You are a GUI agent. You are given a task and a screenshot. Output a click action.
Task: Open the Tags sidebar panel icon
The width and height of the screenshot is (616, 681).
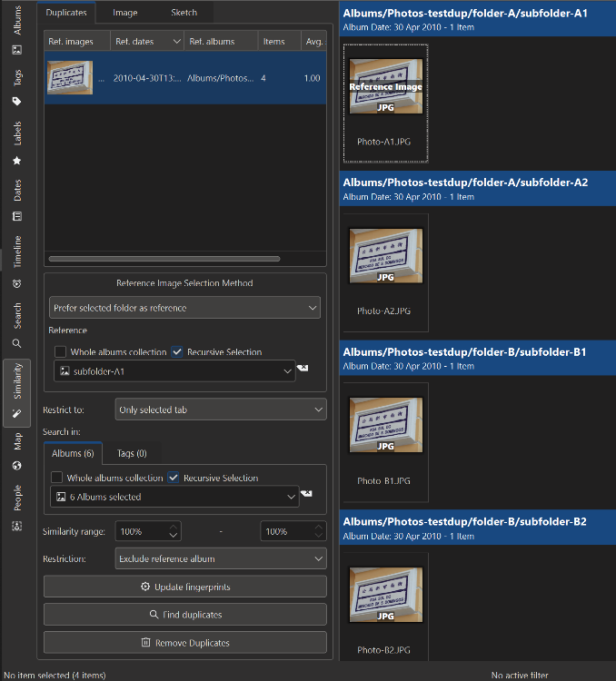click(x=16, y=101)
